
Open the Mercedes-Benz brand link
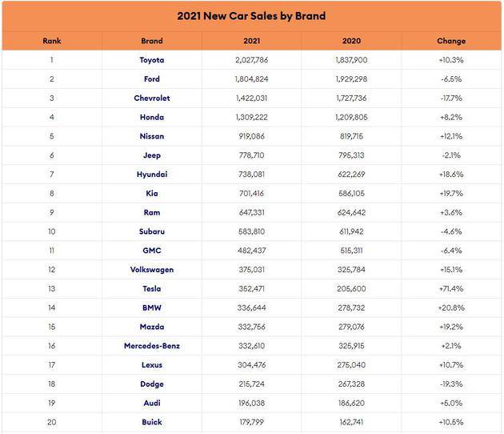[152, 346]
